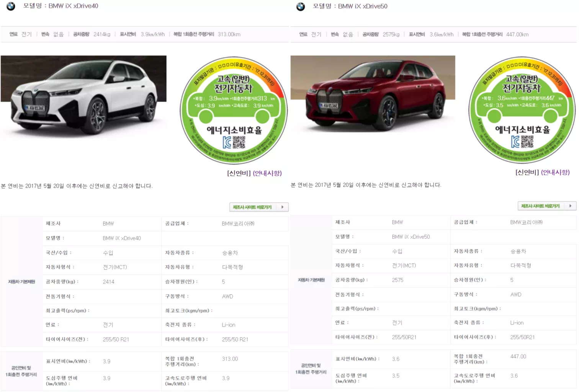Click BMW logo beside iX xDrive50 title
The width and height of the screenshot is (579, 392).
point(301,7)
